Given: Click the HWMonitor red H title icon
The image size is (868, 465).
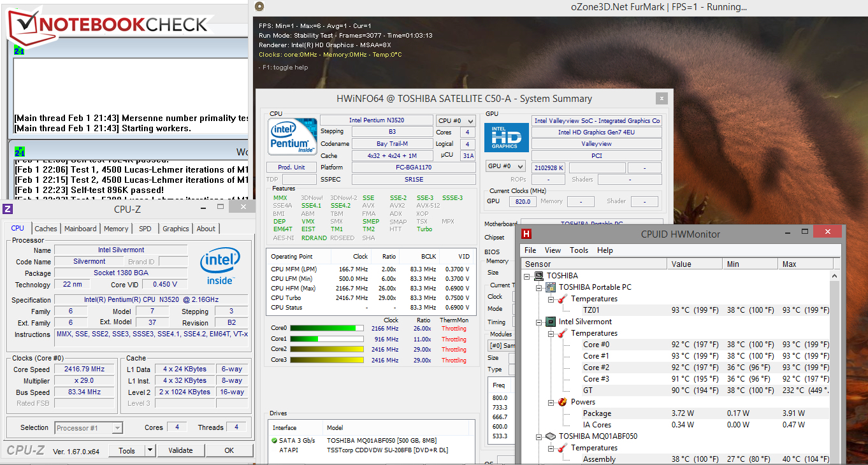Looking at the screenshot, I should [527, 234].
